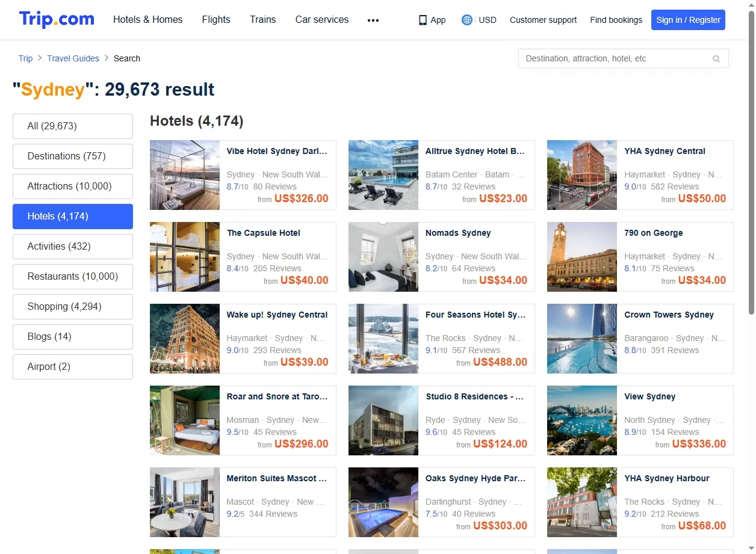Click the Nomads Sydney title
Screen dimensions: 756x554
click(x=458, y=233)
